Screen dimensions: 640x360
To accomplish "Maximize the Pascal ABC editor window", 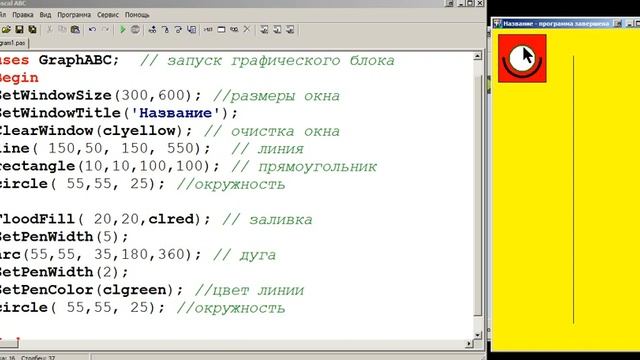I will click(x=470, y=3).
